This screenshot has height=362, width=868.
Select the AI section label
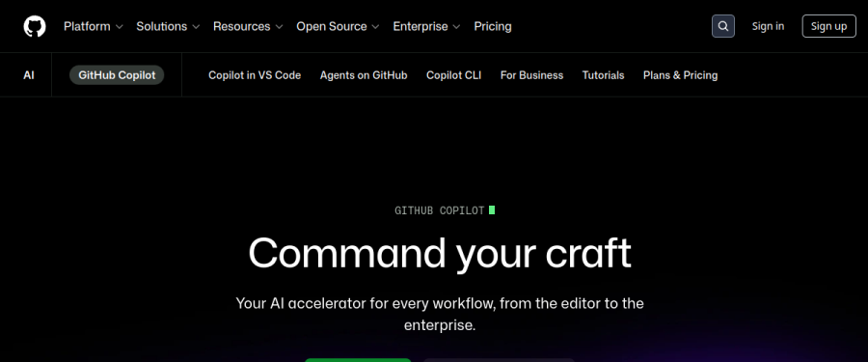[29, 75]
